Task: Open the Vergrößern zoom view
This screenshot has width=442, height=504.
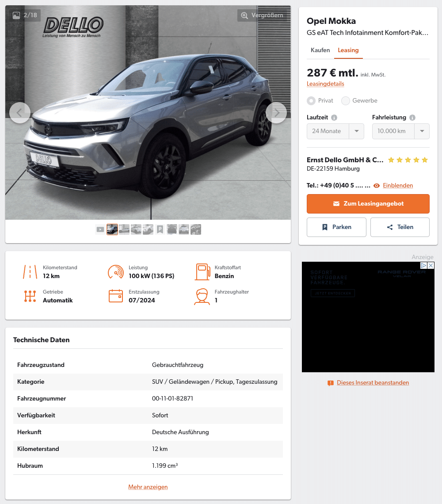Action: click(x=262, y=15)
